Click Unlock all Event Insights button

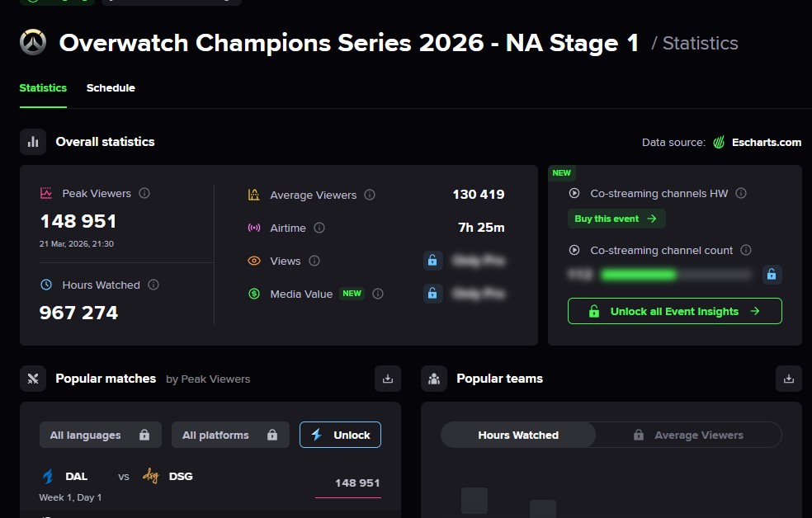(x=675, y=311)
